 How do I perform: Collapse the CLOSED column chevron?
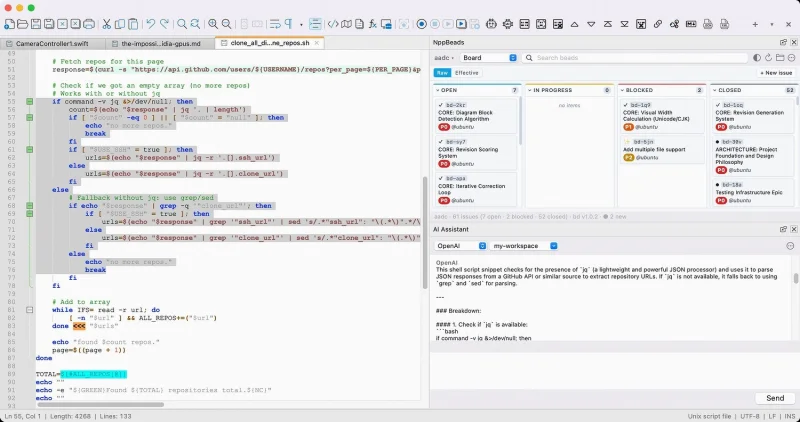715,90
